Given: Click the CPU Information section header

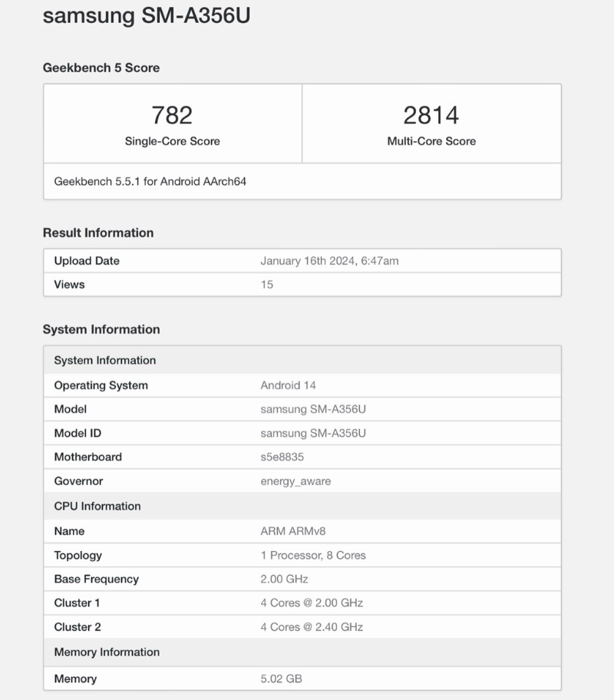Looking at the screenshot, I should (x=302, y=507).
